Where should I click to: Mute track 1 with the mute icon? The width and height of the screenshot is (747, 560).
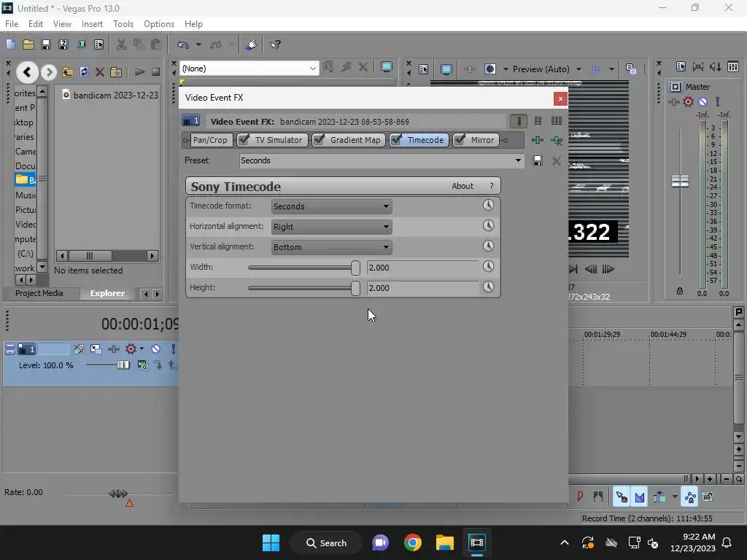tap(156, 349)
